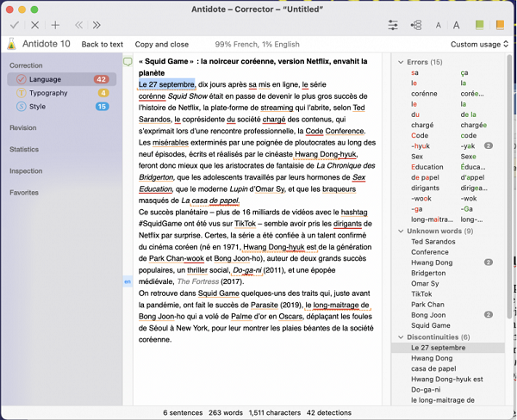This screenshot has width=517, height=420.
Task: Open the Revision section in sidebar
Action: click(22, 127)
